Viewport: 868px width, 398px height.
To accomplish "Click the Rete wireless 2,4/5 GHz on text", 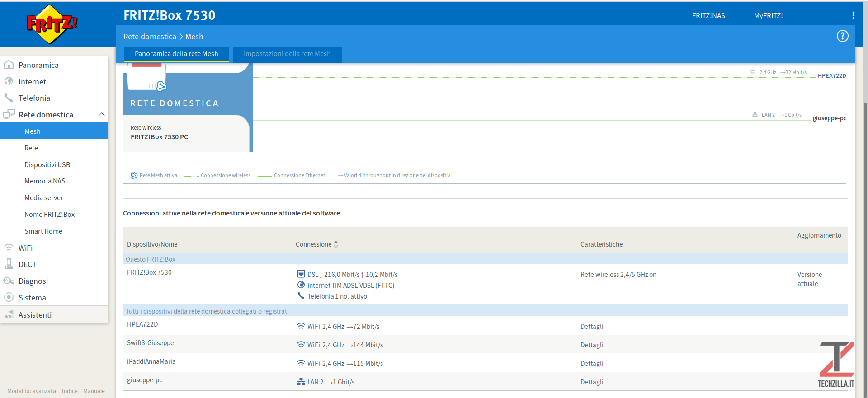I will point(618,274).
